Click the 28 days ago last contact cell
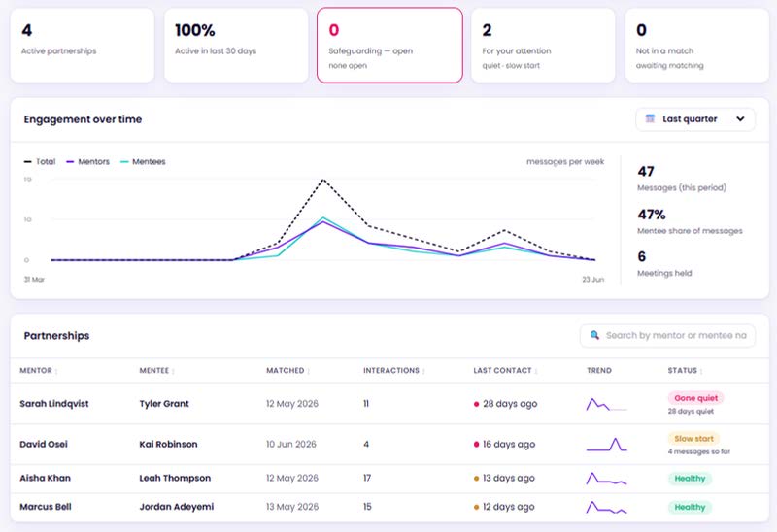This screenshot has height=532, width=777. point(505,404)
